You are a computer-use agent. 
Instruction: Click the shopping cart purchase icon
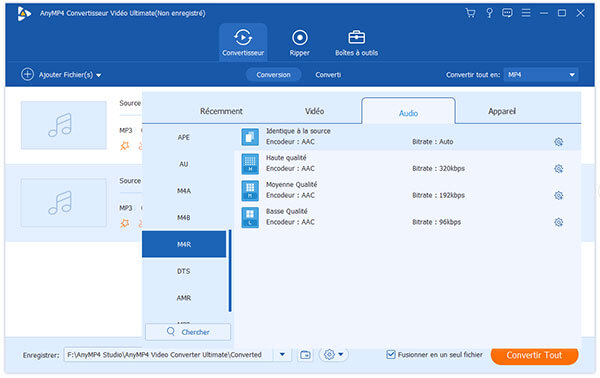click(470, 13)
